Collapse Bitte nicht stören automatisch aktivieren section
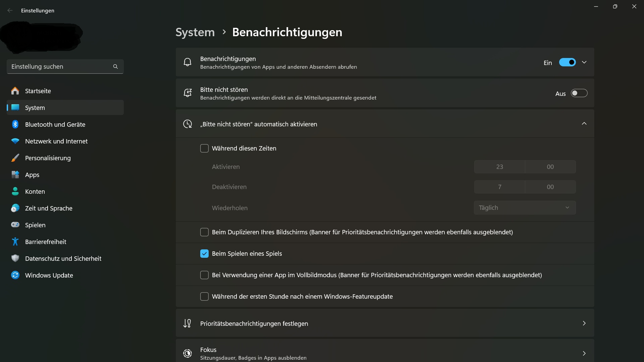This screenshot has width=644, height=362. (584, 123)
